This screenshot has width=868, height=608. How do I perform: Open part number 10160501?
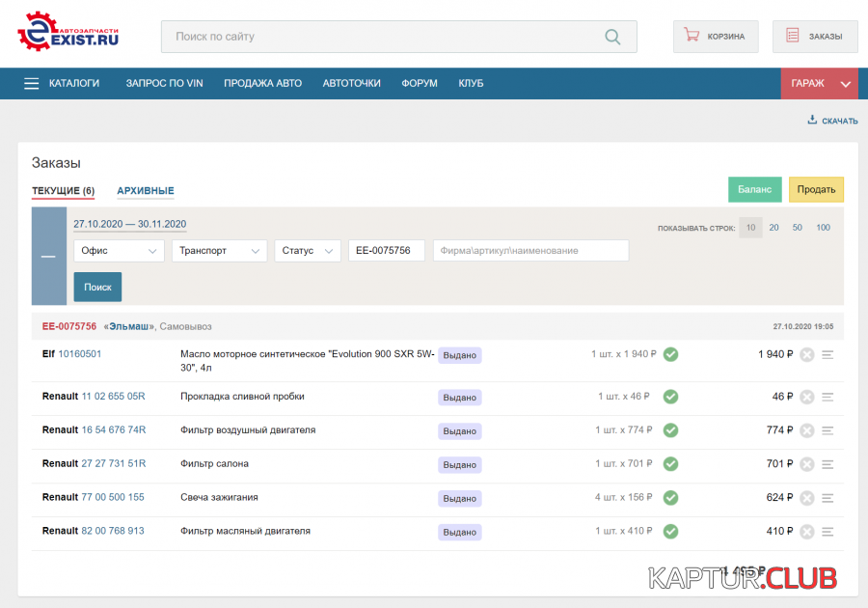point(80,354)
